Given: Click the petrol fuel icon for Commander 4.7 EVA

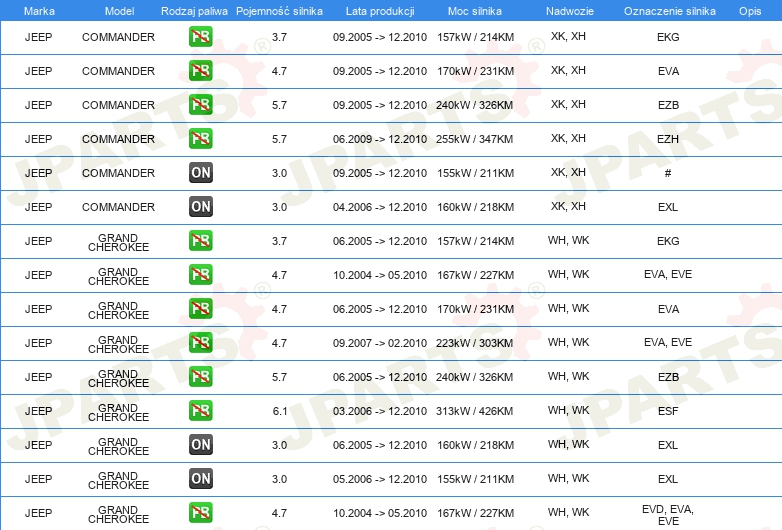Looking at the screenshot, I should [x=200, y=71].
